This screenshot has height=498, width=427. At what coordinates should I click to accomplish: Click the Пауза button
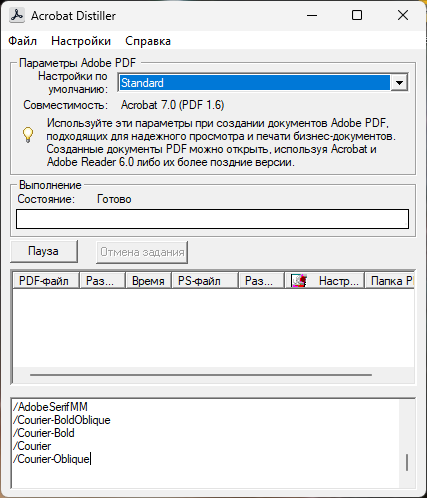44,251
